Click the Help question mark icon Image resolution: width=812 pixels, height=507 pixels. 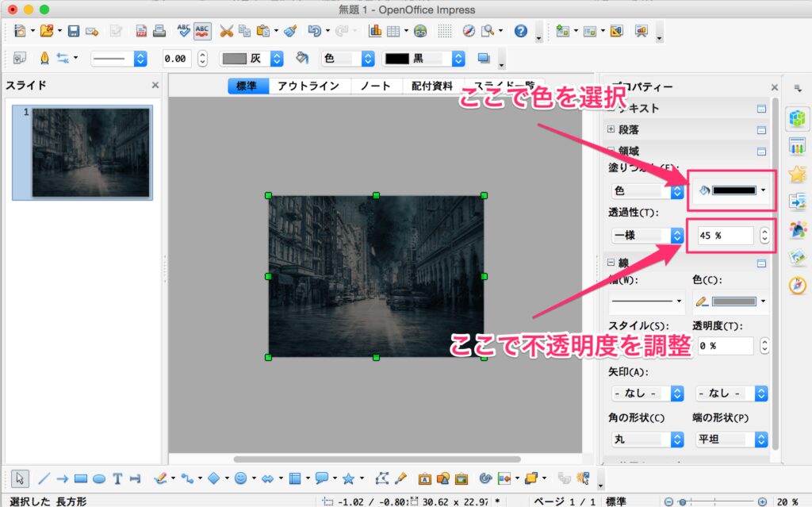(521, 32)
